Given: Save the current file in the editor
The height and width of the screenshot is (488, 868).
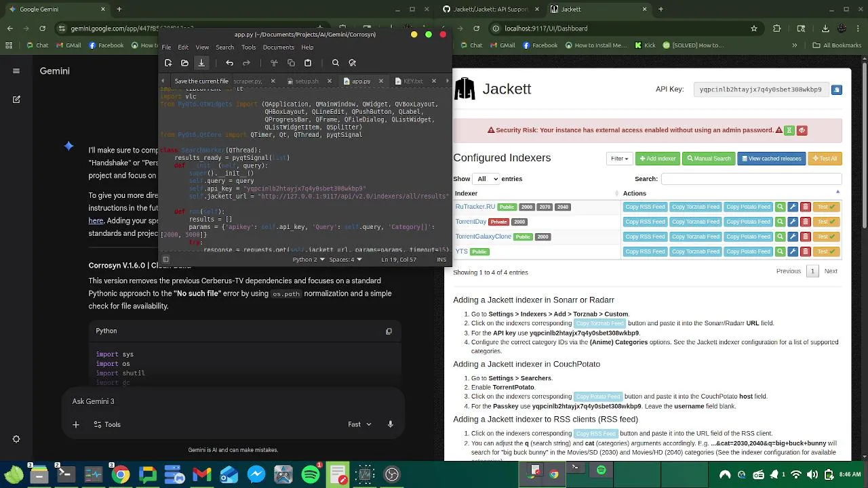Looking at the screenshot, I should click(201, 63).
